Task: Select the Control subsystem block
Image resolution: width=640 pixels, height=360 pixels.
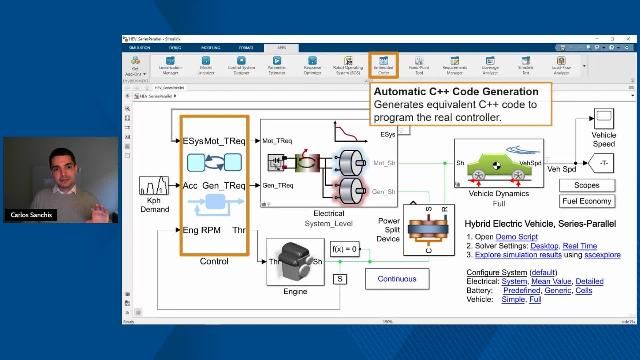Action: pos(214,185)
